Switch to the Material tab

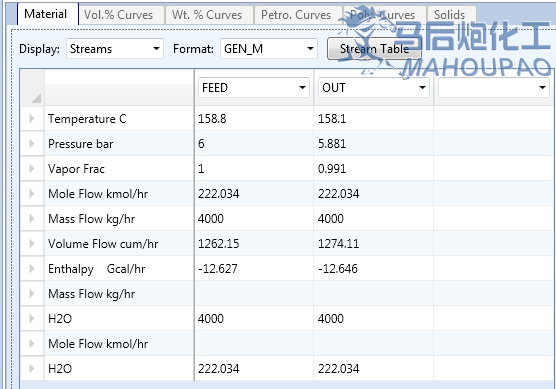point(47,14)
